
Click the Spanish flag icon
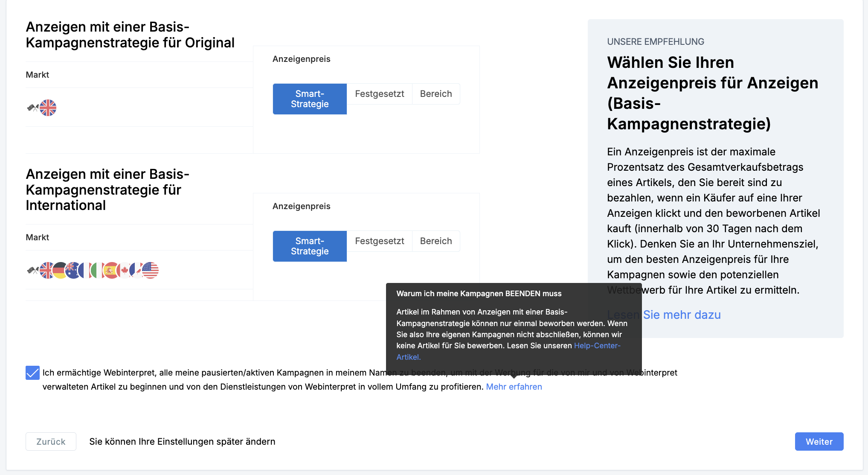click(x=110, y=270)
